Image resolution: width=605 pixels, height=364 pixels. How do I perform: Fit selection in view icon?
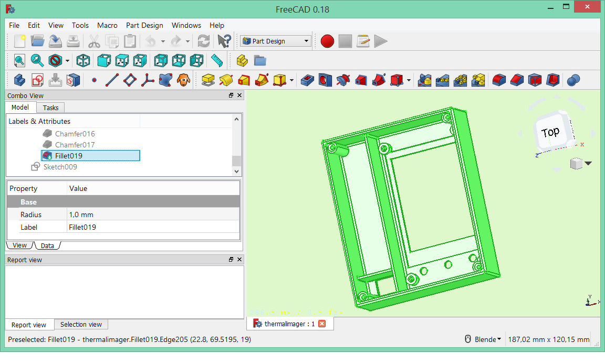coord(37,60)
